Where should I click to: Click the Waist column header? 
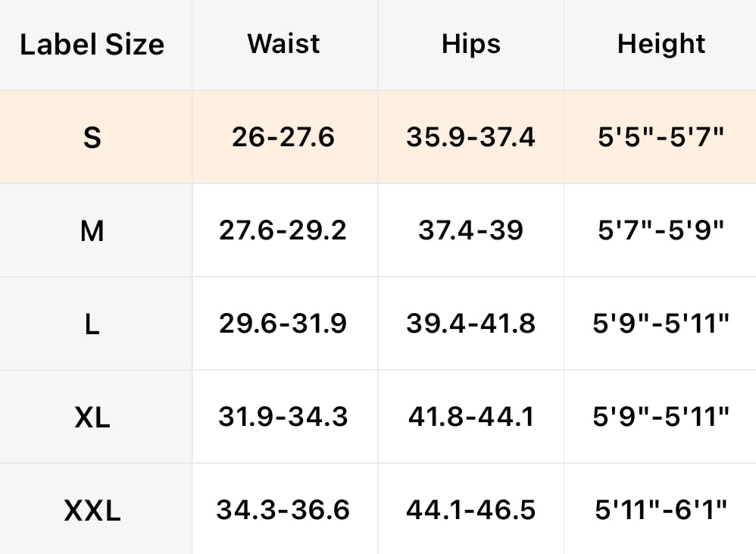click(x=284, y=44)
